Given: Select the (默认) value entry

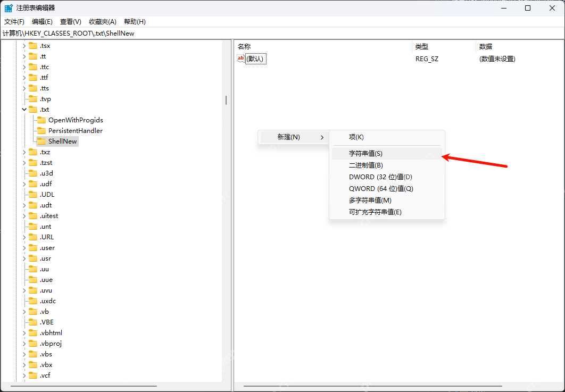Looking at the screenshot, I should (x=255, y=59).
